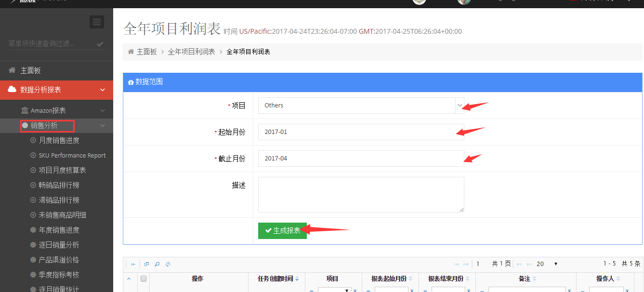Screen dimensions: 644x292
Task: Open 未销售商品明细 menu item
Action: tap(62, 215)
